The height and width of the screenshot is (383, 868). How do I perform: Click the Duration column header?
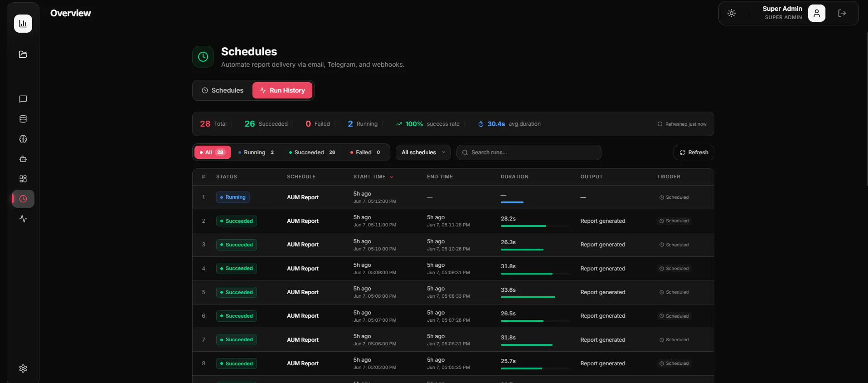tap(514, 177)
